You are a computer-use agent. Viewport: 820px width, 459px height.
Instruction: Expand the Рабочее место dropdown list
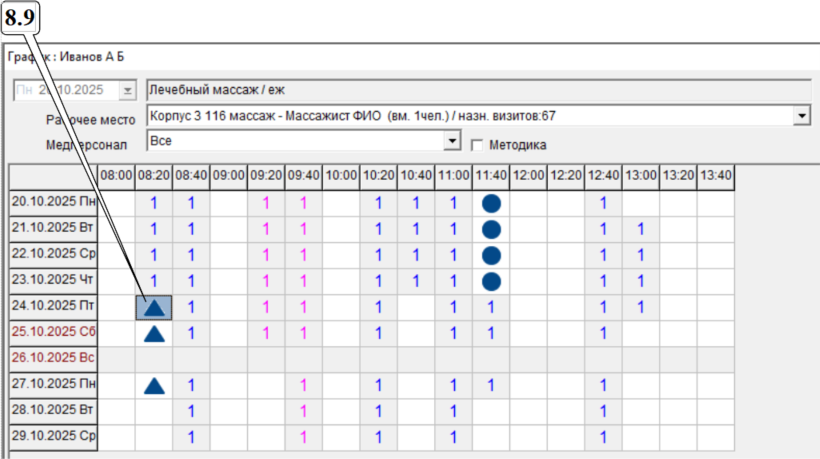coord(801,116)
